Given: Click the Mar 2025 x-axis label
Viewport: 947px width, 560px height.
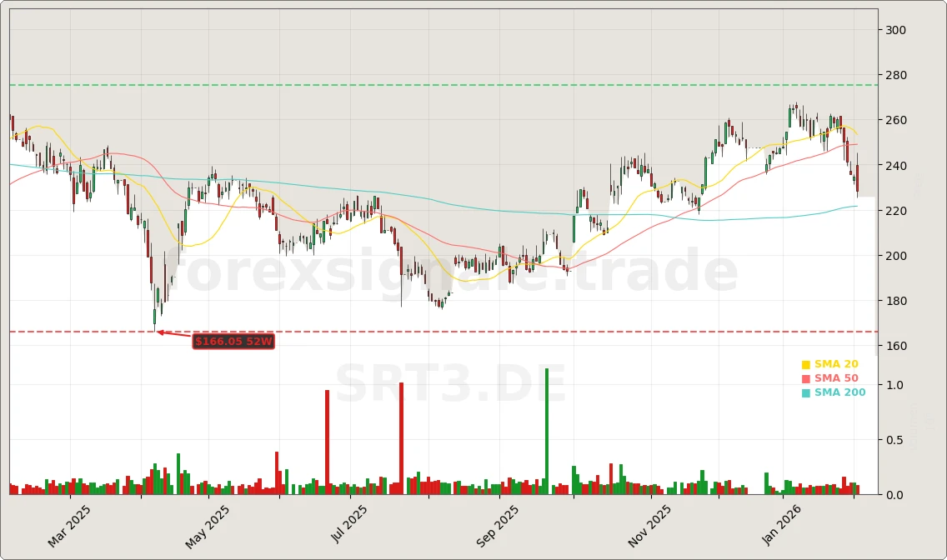Looking at the screenshot, I should tap(69, 526).
